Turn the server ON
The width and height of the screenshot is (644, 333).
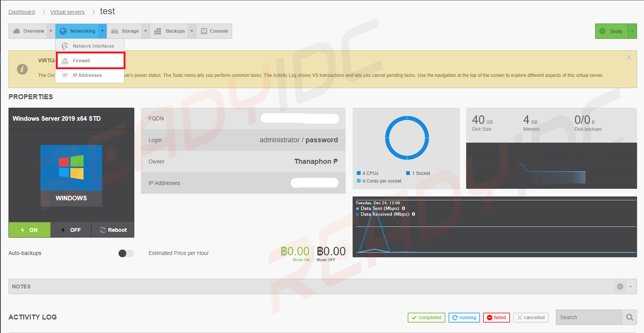(30, 230)
